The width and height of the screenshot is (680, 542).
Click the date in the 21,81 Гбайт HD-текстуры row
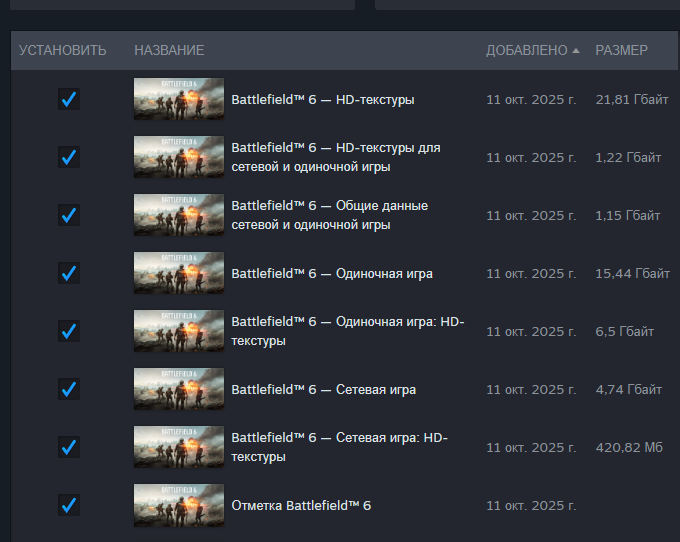point(531,100)
